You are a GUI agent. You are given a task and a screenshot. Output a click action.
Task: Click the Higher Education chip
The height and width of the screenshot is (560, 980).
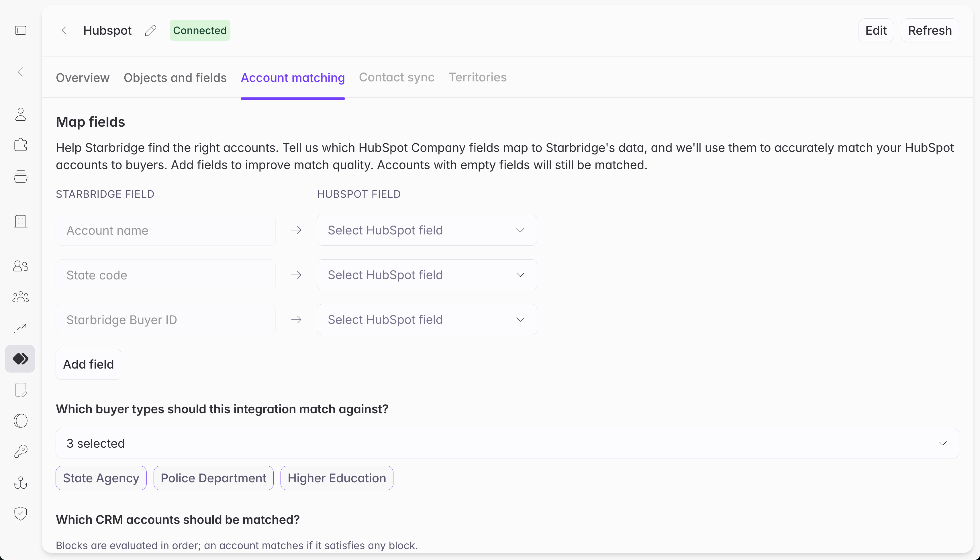click(x=337, y=478)
